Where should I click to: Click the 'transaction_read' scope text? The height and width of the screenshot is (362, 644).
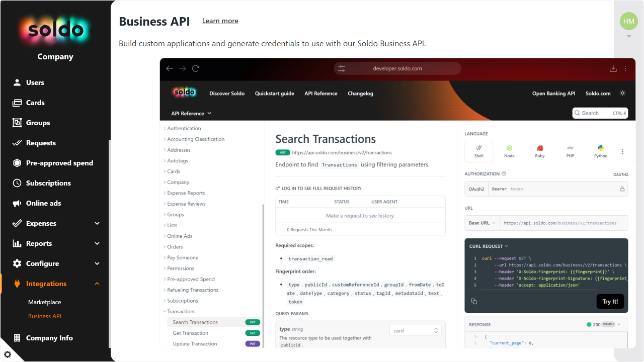[x=310, y=258]
